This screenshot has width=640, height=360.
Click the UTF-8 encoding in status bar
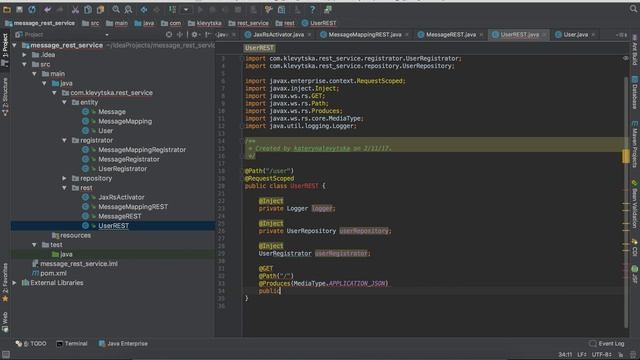(601, 355)
